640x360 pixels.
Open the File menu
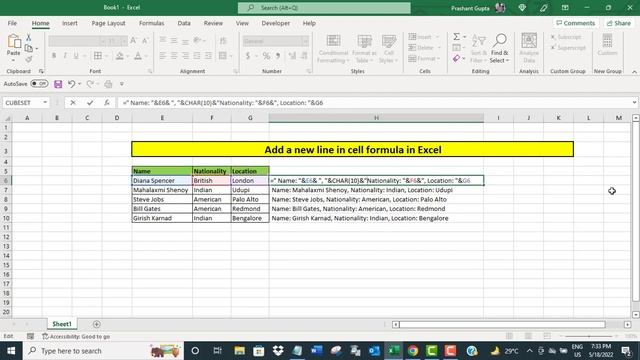click(12, 23)
